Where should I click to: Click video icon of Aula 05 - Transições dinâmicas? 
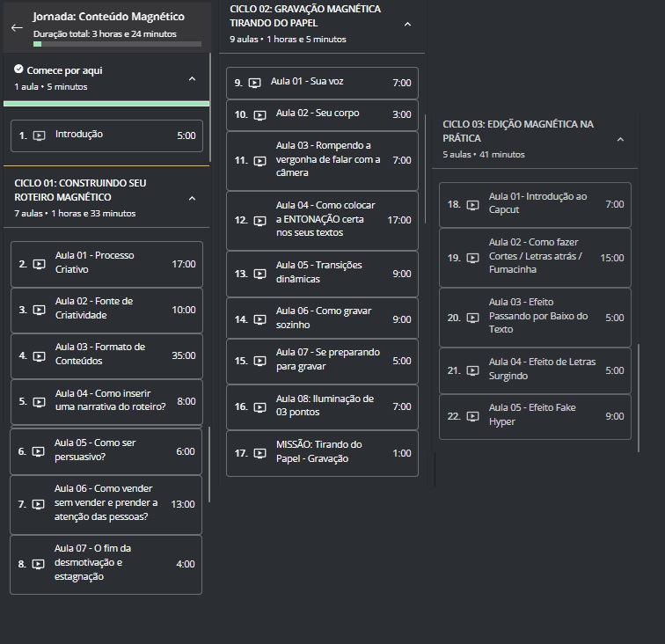coord(259,274)
